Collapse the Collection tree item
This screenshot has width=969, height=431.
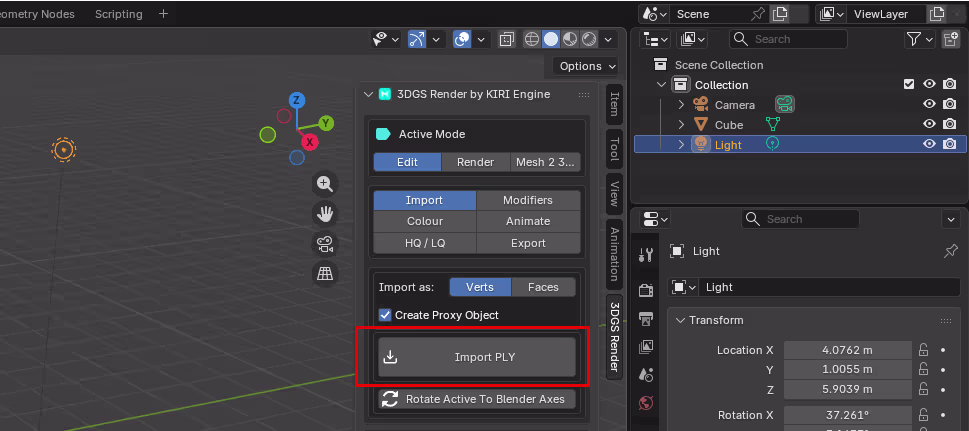pyautogui.click(x=662, y=85)
